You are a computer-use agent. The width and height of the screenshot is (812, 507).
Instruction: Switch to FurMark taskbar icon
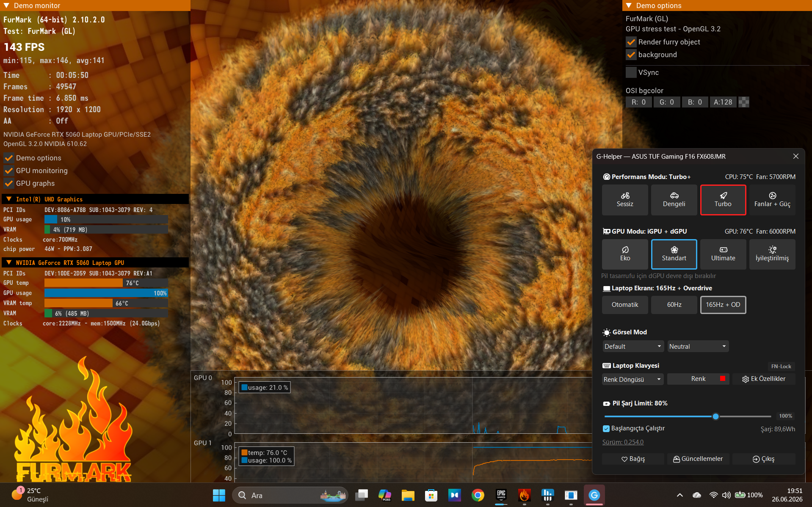click(x=525, y=495)
